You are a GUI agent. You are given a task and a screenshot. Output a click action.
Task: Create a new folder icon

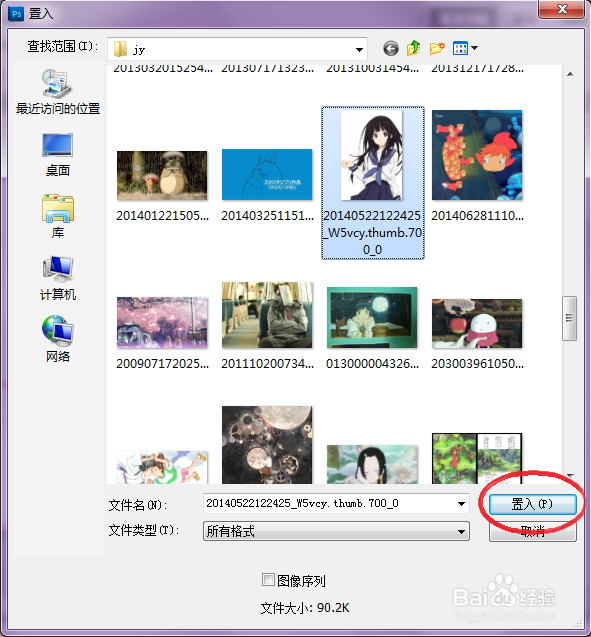pos(437,48)
